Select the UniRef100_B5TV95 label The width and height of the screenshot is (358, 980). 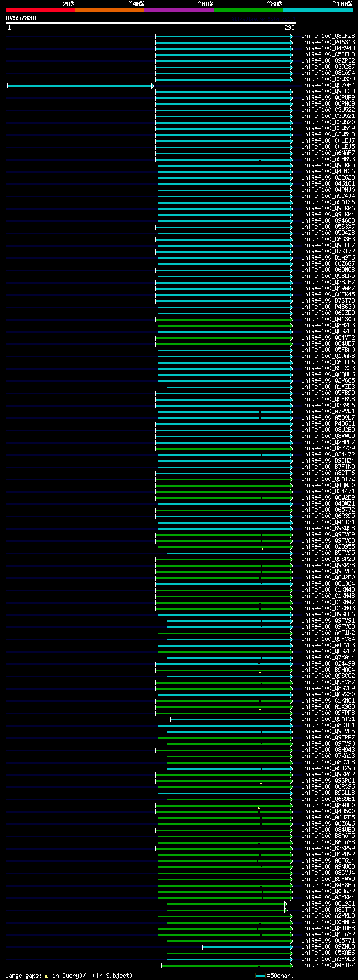pos(328,553)
